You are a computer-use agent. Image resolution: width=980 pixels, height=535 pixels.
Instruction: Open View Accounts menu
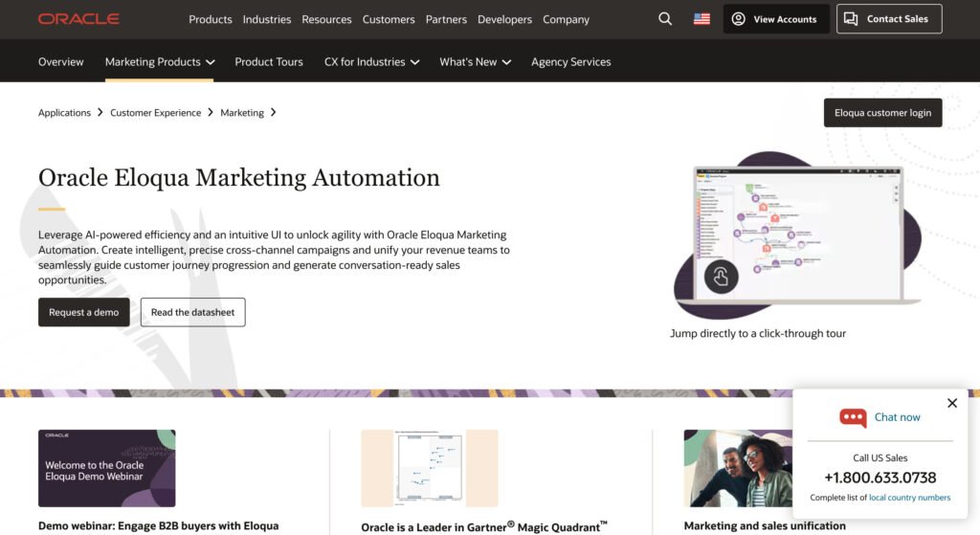coord(775,19)
